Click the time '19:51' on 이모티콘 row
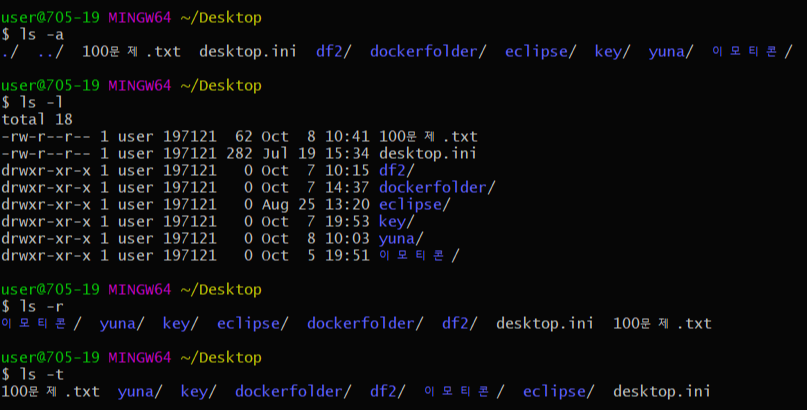 [347, 255]
